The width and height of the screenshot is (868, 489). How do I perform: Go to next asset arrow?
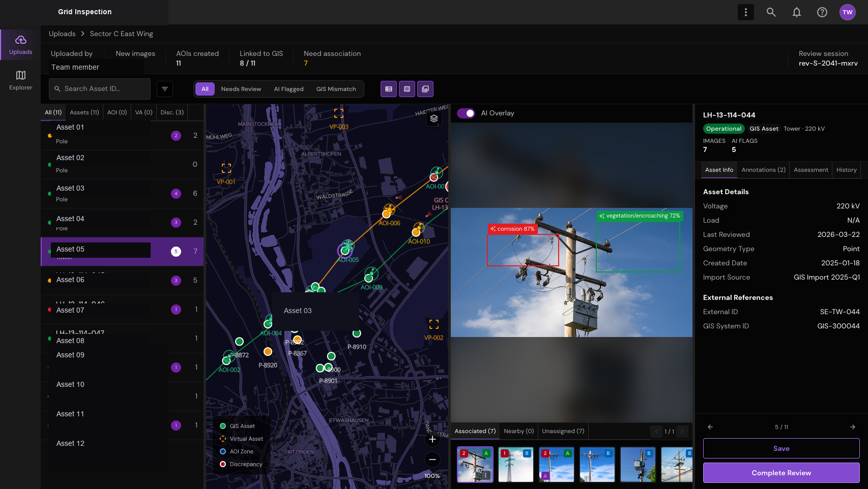click(x=853, y=427)
